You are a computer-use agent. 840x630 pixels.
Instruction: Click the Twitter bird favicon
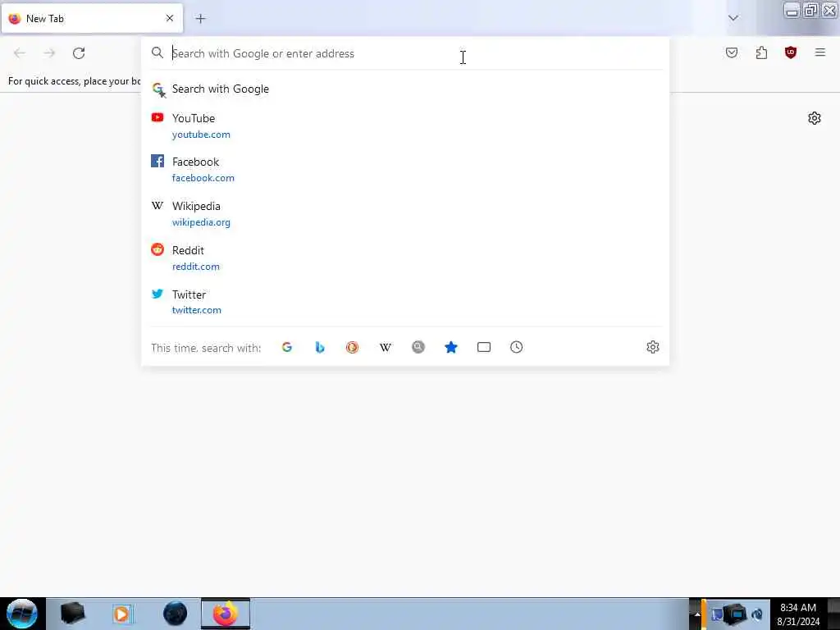click(x=157, y=294)
